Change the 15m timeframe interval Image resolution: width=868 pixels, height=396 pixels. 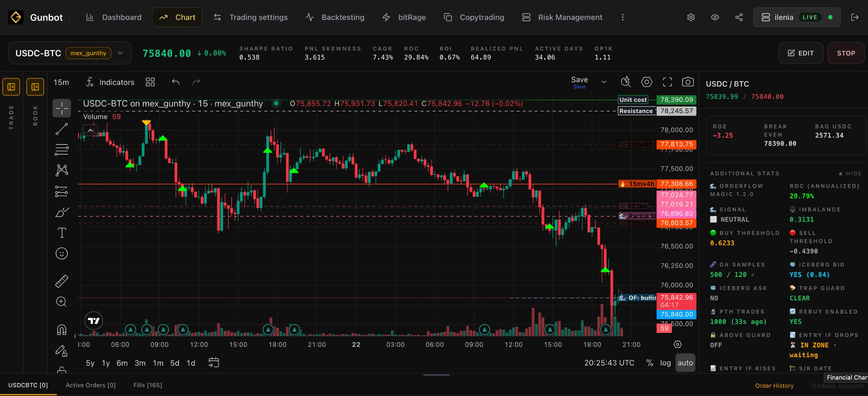61,82
